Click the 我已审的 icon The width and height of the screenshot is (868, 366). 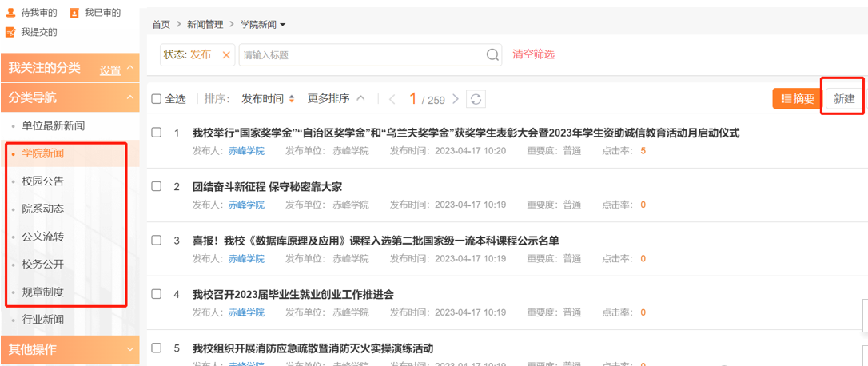click(x=74, y=13)
